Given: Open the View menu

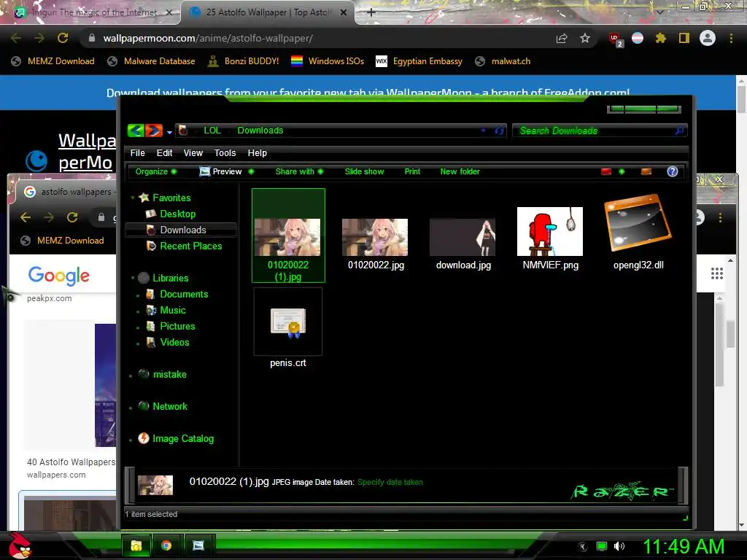Looking at the screenshot, I should (193, 153).
